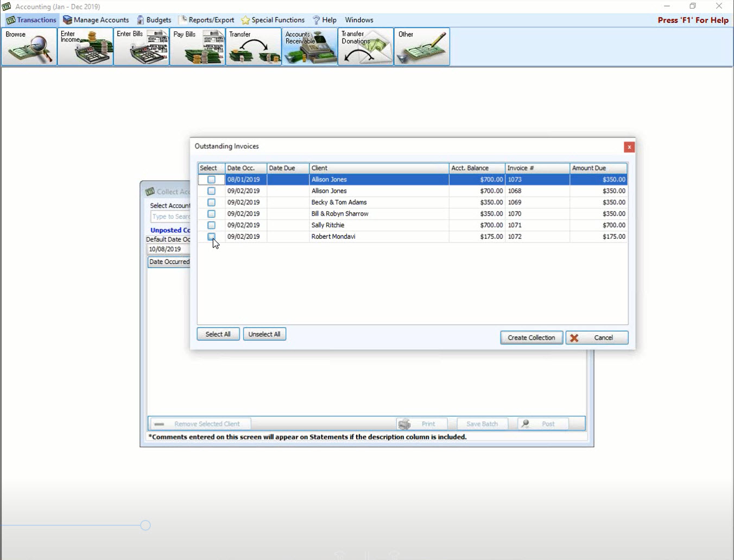734x560 pixels.
Task: Check the invoice 1068 checkbox for Allison Jones
Action: click(x=211, y=190)
